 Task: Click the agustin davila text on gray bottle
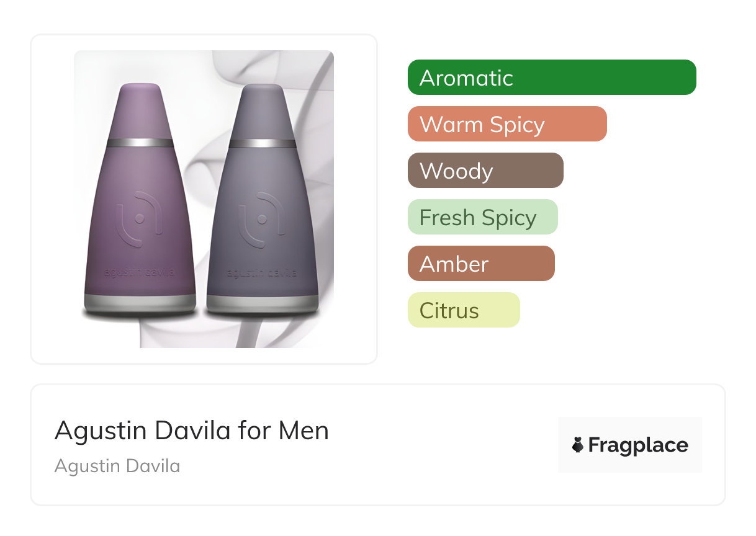(262, 272)
